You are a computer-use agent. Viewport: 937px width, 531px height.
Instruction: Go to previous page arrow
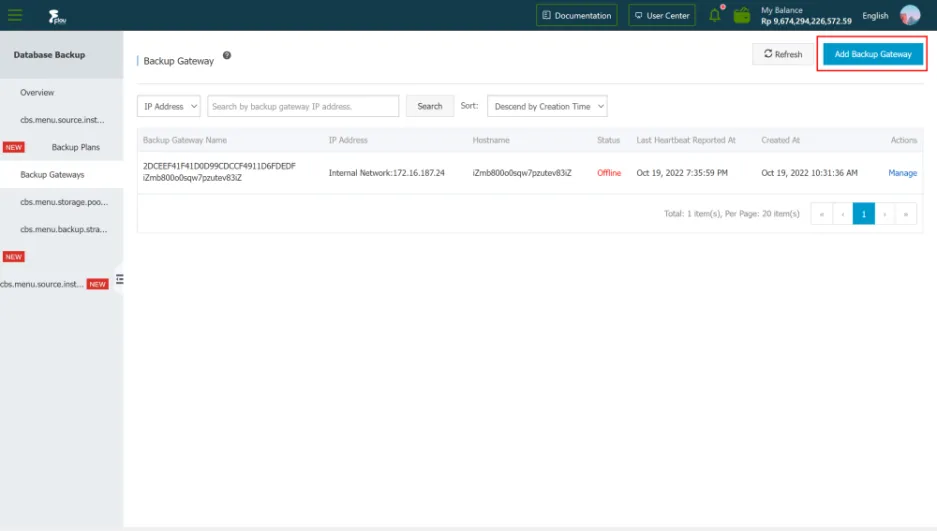tap(843, 214)
